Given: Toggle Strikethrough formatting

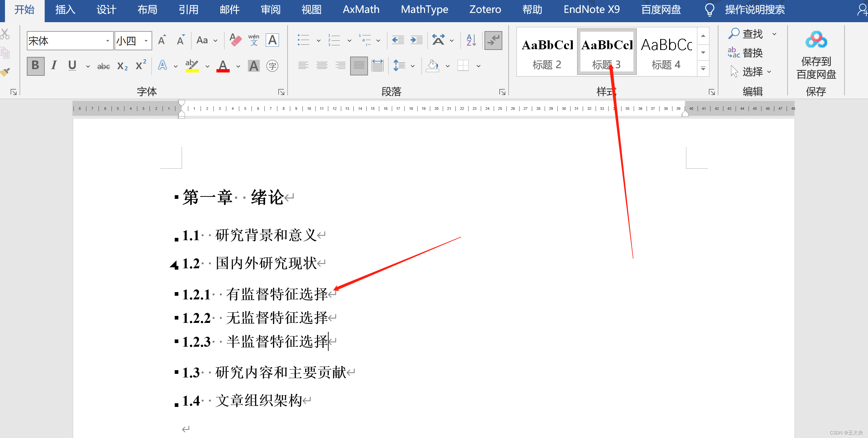Looking at the screenshot, I should (104, 66).
